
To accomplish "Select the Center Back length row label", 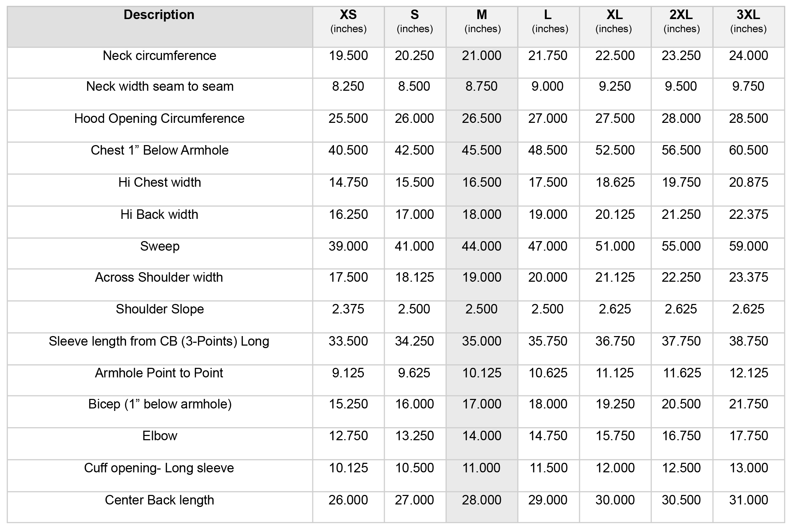I will (x=160, y=500).
